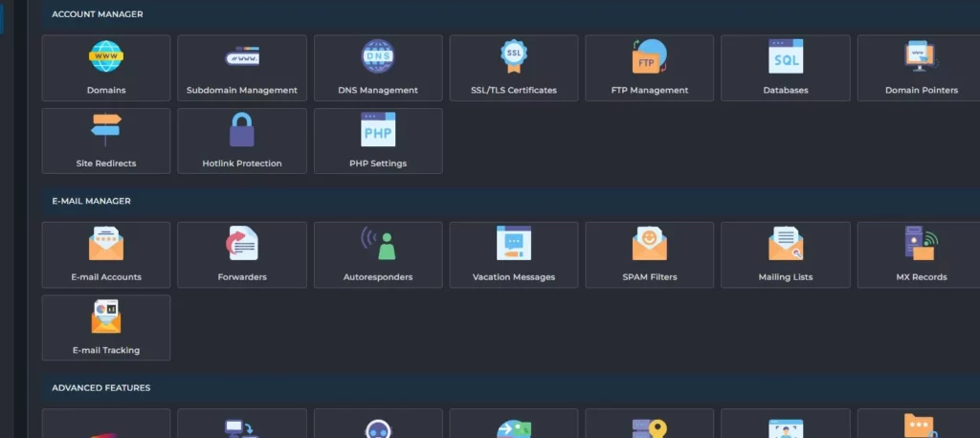Open the Domains card

(106, 68)
